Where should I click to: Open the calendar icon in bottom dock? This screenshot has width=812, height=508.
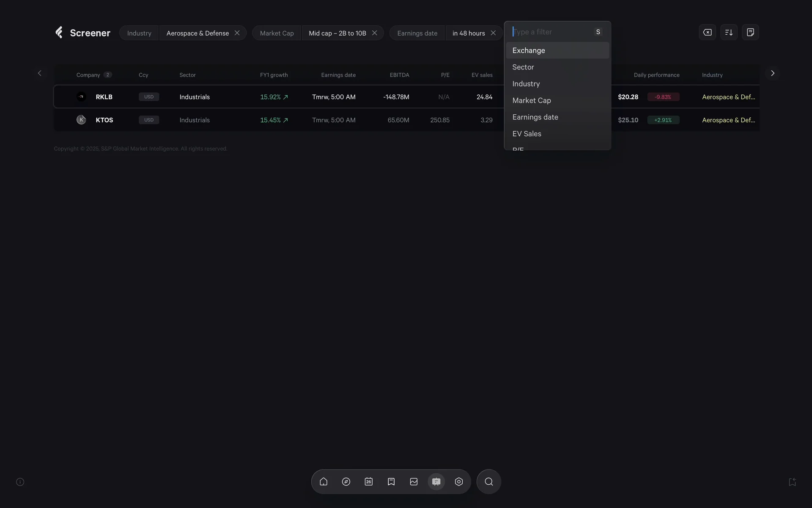click(x=369, y=482)
